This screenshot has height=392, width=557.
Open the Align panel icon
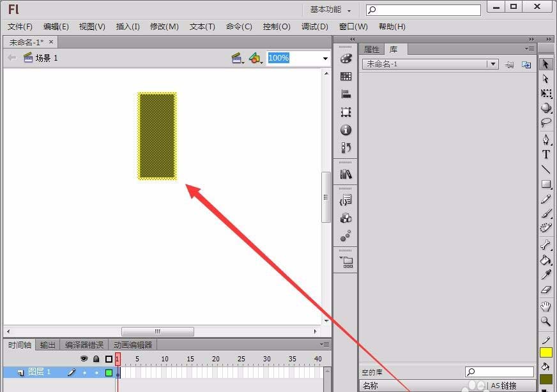pyautogui.click(x=346, y=94)
